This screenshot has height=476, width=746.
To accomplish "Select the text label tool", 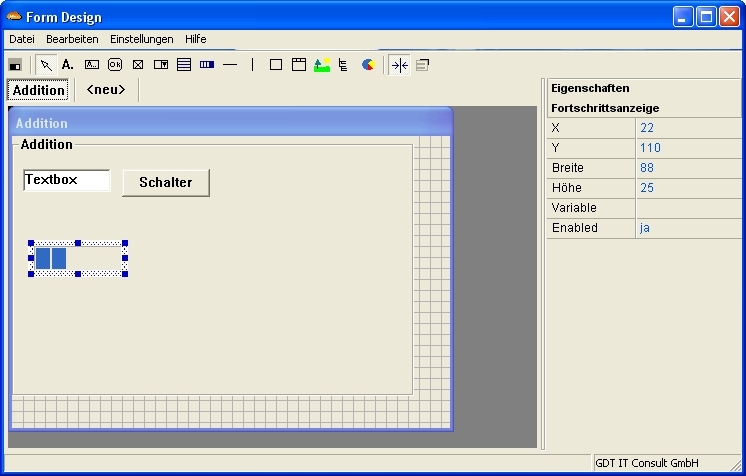I will (68, 65).
